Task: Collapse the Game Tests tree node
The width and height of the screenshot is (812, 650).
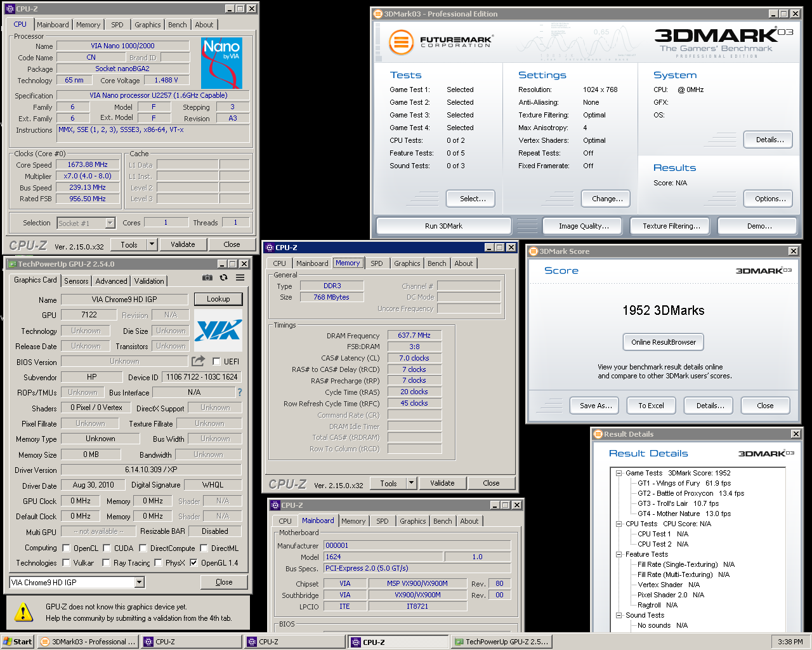Action: 619,473
